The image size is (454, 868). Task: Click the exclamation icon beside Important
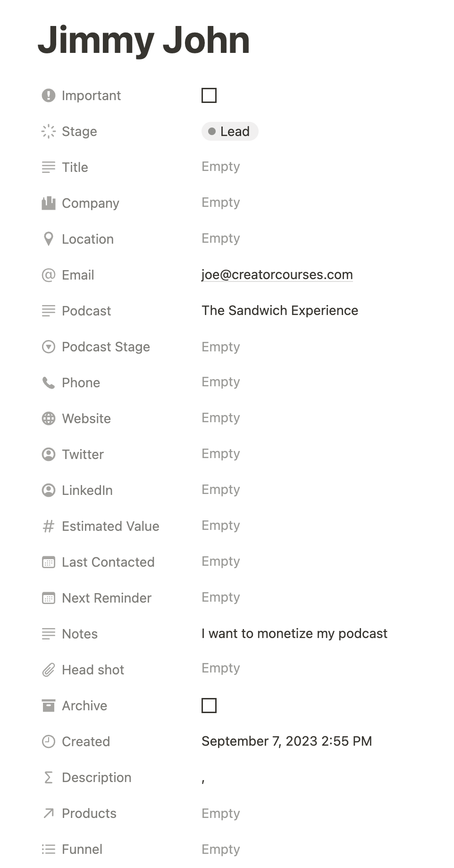tap(49, 95)
